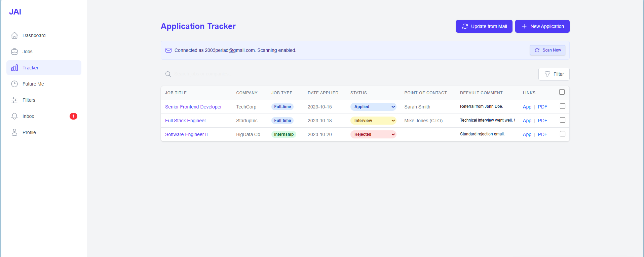The width and height of the screenshot is (644, 257).
Task: Open the PDF link for TechCorp row
Action: coord(542,107)
